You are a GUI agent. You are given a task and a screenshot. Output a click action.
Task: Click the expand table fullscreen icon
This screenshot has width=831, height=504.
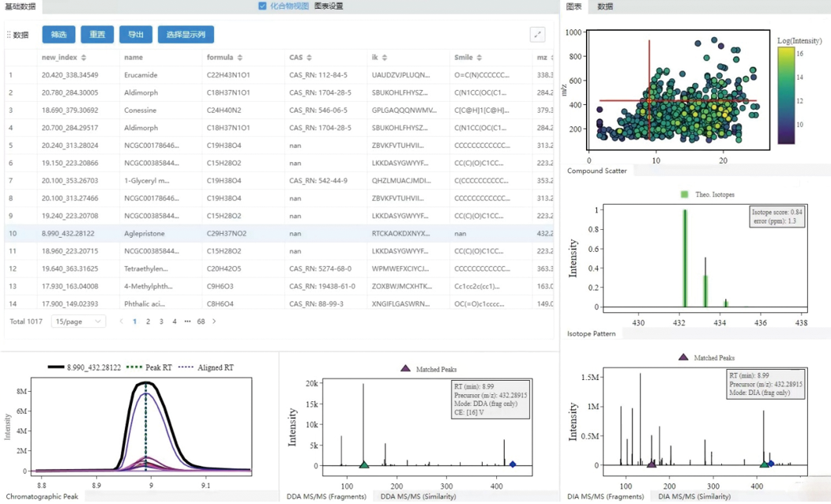537,35
